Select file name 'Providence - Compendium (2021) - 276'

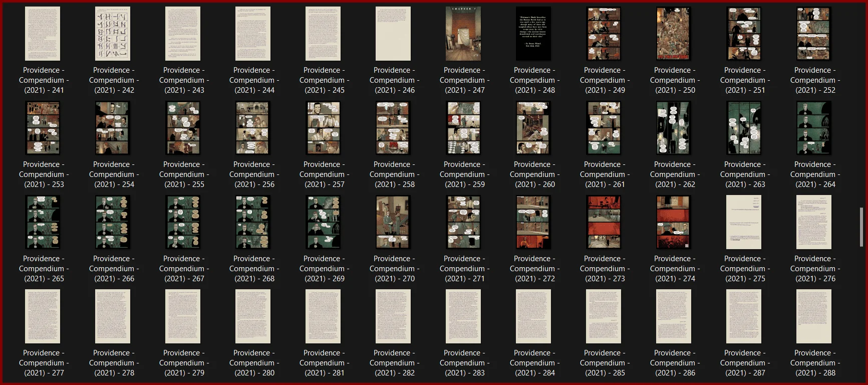(x=815, y=269)
